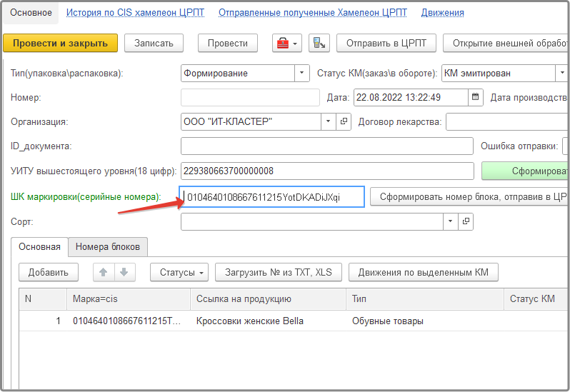Expand the Сорт dropdown arrow
The image size is (570, 392).
(451, 221)
